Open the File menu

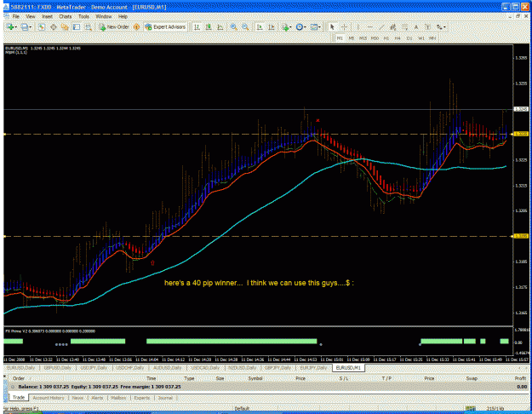tap(16, 16)
